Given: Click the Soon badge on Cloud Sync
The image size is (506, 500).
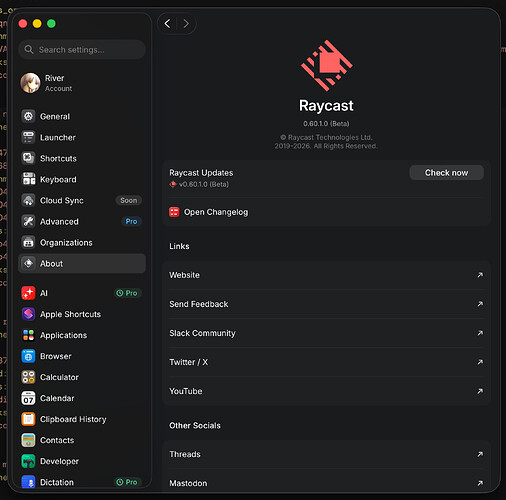Looking at the screenshot, I should (x=129, y=200).
